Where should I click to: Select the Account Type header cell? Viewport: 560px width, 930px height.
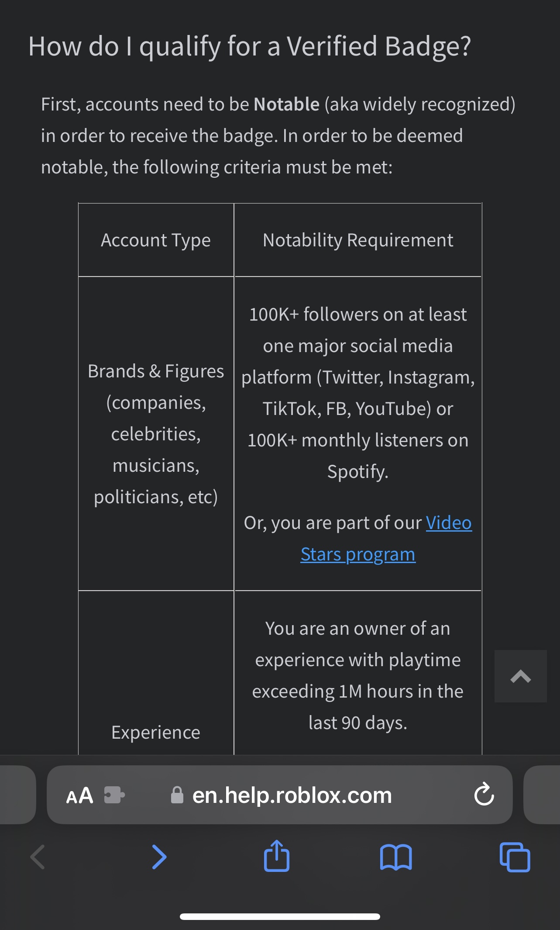point(156,240)
